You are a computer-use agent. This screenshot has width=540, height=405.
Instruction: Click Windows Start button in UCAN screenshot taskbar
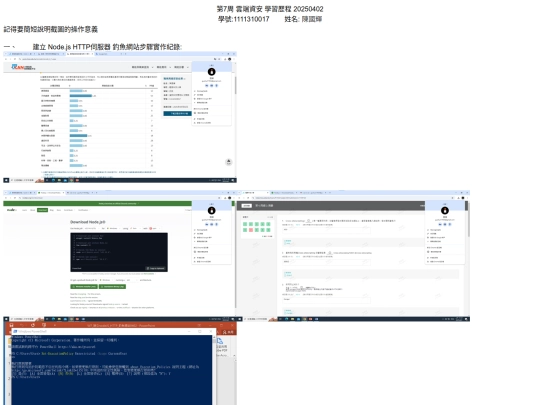6,180
